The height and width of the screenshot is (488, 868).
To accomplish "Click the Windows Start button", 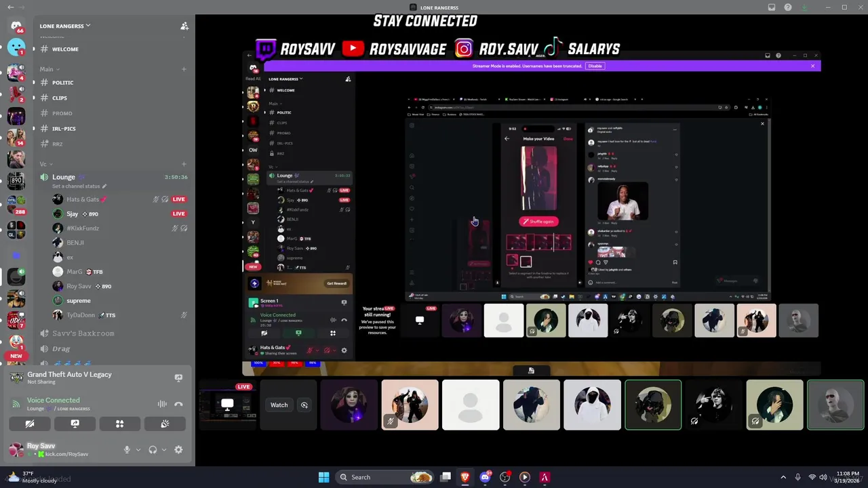I will tap(323, 477).
